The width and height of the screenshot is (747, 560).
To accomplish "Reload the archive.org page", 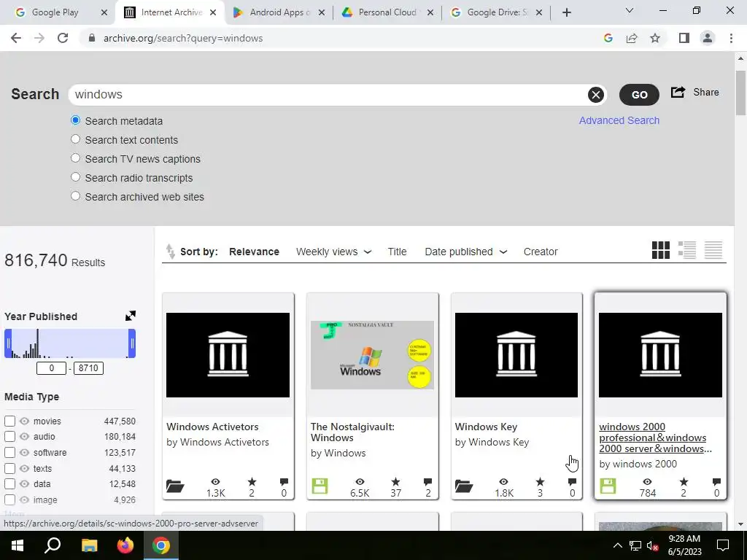I will tap(63, 38).
